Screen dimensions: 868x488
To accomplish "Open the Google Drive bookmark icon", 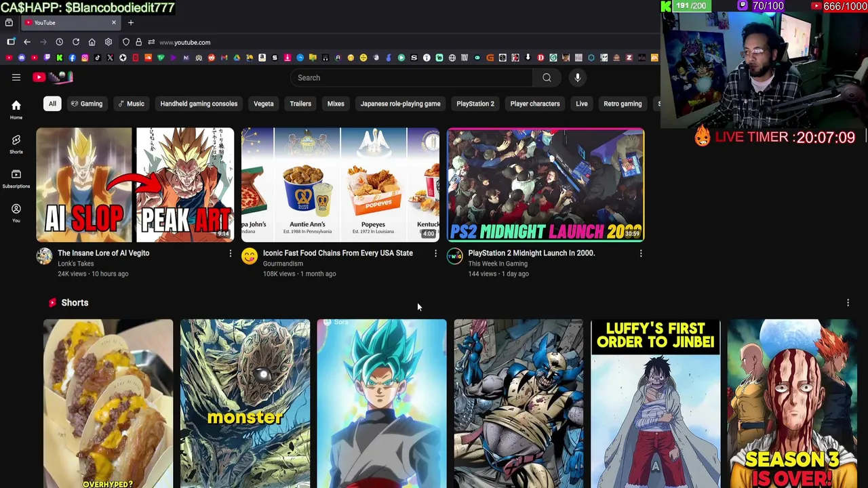I will pos(237,58).
